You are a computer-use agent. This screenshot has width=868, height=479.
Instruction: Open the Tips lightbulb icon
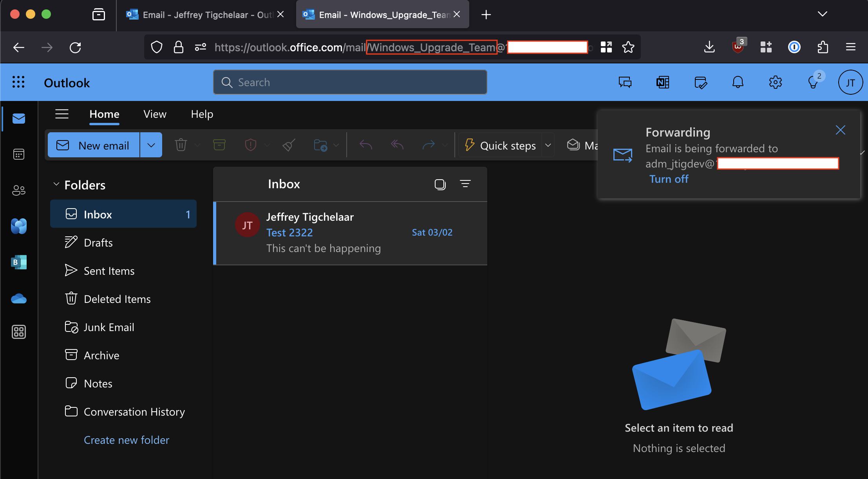813,82
